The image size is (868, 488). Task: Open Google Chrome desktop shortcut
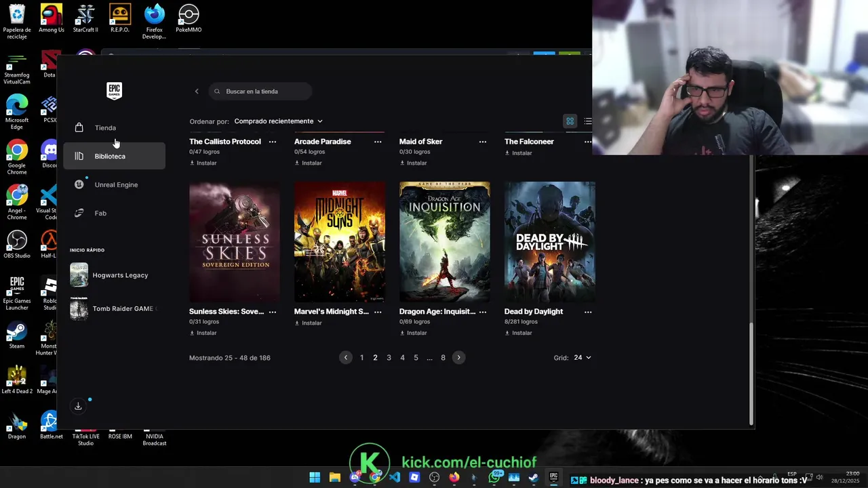click(17, 158)
